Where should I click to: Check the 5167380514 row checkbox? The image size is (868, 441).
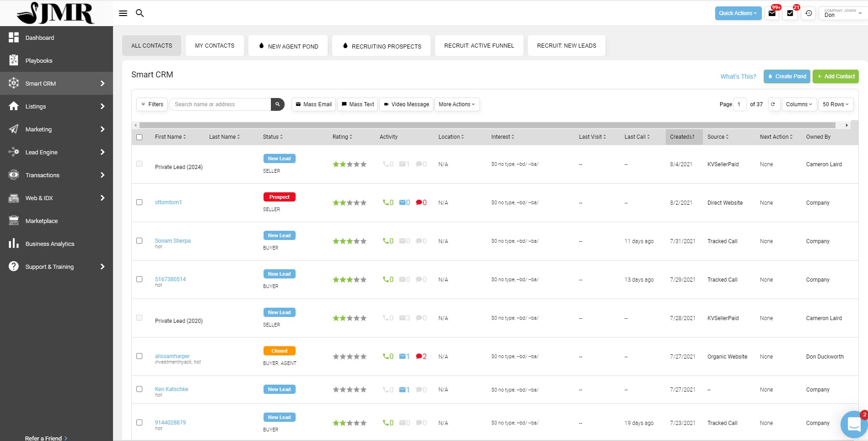(140, 279)
